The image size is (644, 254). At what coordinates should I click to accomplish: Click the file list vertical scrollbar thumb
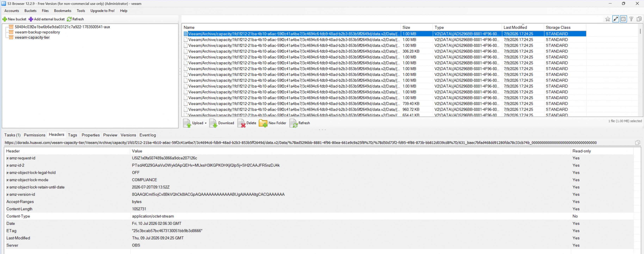[640, 31]
